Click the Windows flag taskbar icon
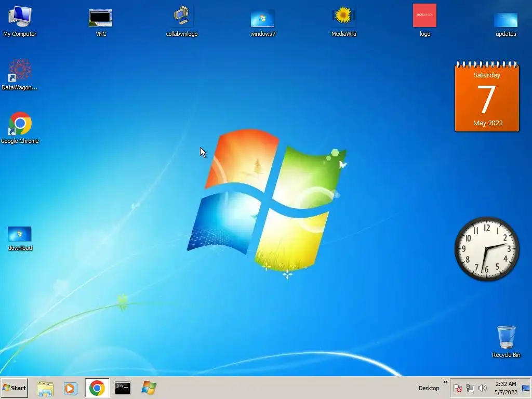Image resolution: width=532 pixels, height=399 pixels. pos(149,388)
